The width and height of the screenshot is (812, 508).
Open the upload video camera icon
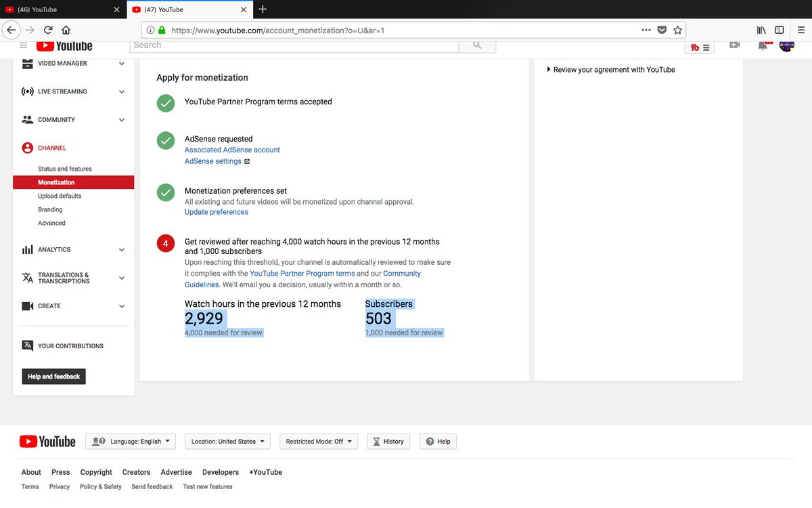pos(736,45)
